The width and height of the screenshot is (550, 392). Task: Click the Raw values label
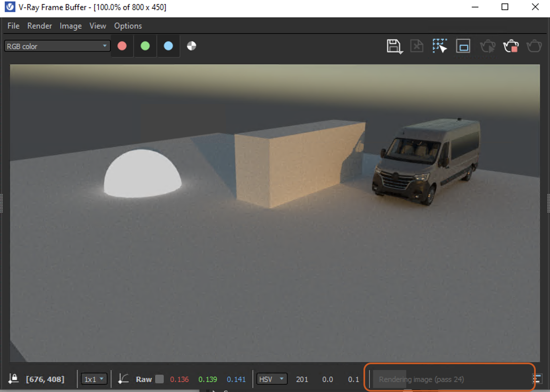(144, 379)
